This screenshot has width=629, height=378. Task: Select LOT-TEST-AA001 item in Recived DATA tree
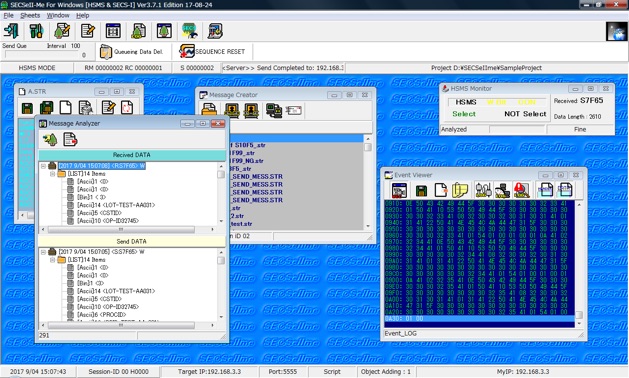point(116,205)
